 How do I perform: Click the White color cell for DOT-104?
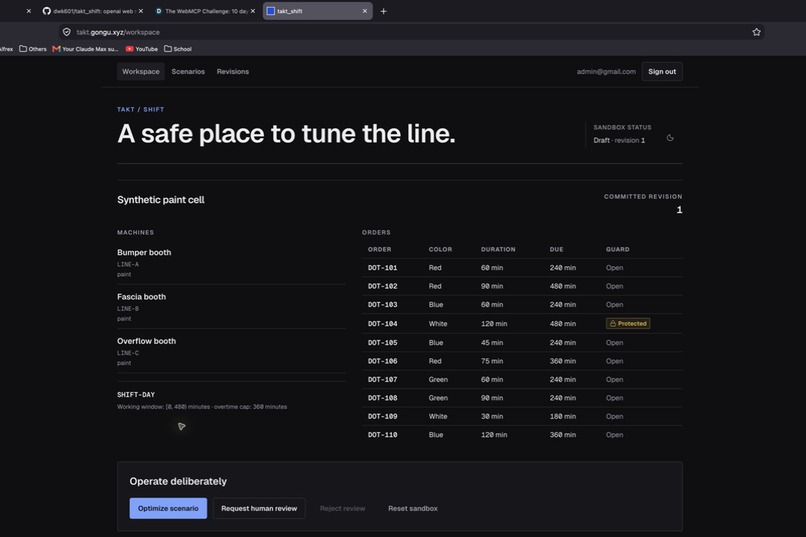[438, 324]
